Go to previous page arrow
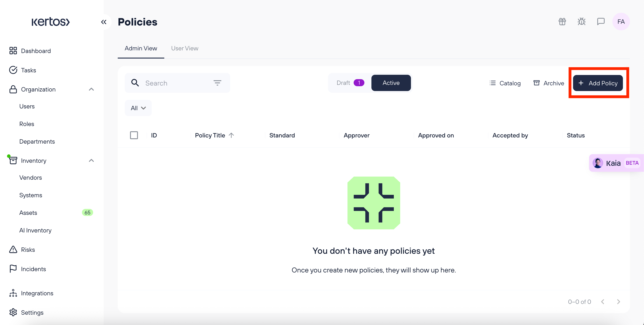Image resolution: width=644 pixels, height=325 pixels. click(603, 302)
